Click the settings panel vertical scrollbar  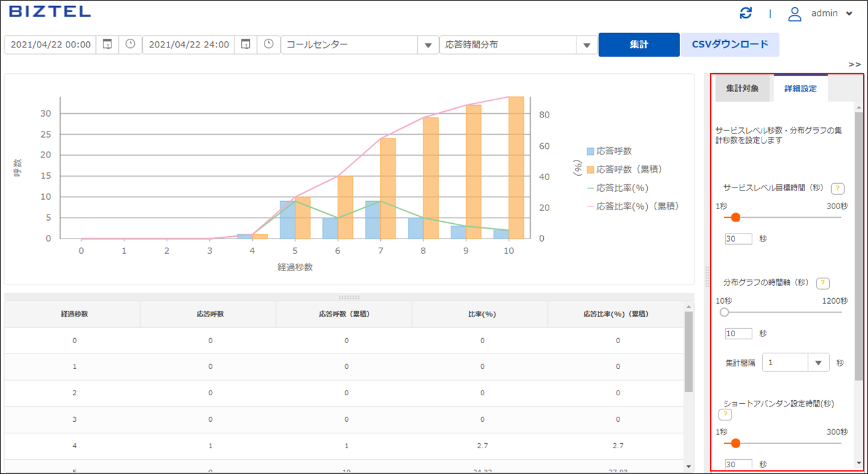click(x=859, y=246)
